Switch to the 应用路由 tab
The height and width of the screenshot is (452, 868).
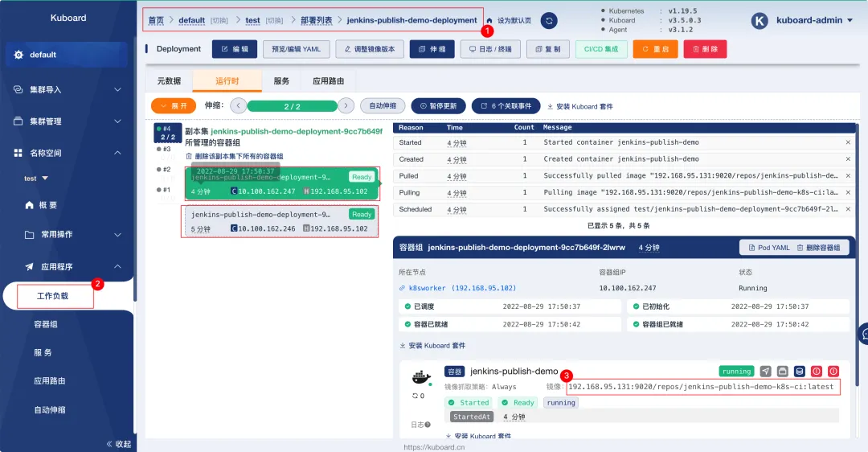click(328, 81)
